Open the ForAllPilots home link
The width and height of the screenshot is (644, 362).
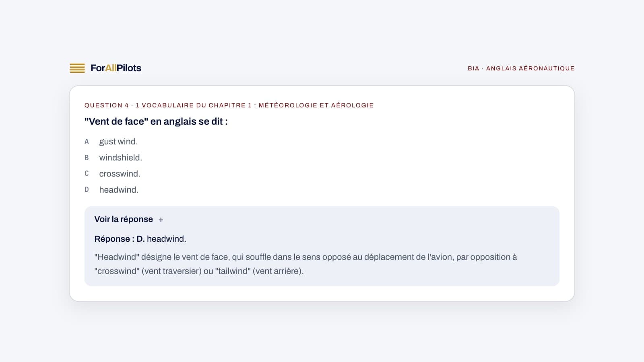click(105, 68)
